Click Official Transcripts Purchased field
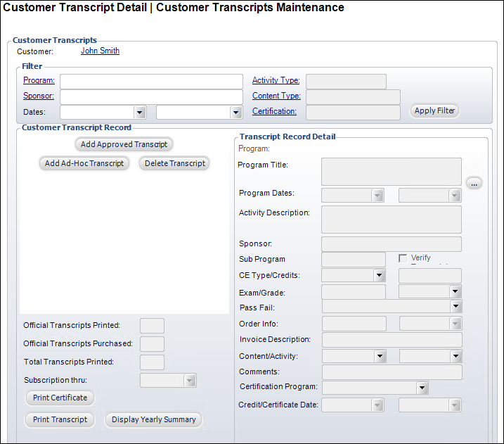 [152, 344]
